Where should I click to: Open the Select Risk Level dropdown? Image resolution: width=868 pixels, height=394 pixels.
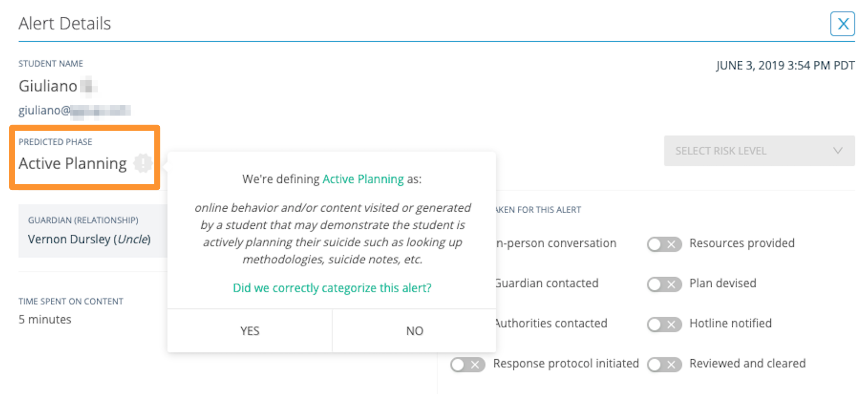click(759, 151)
